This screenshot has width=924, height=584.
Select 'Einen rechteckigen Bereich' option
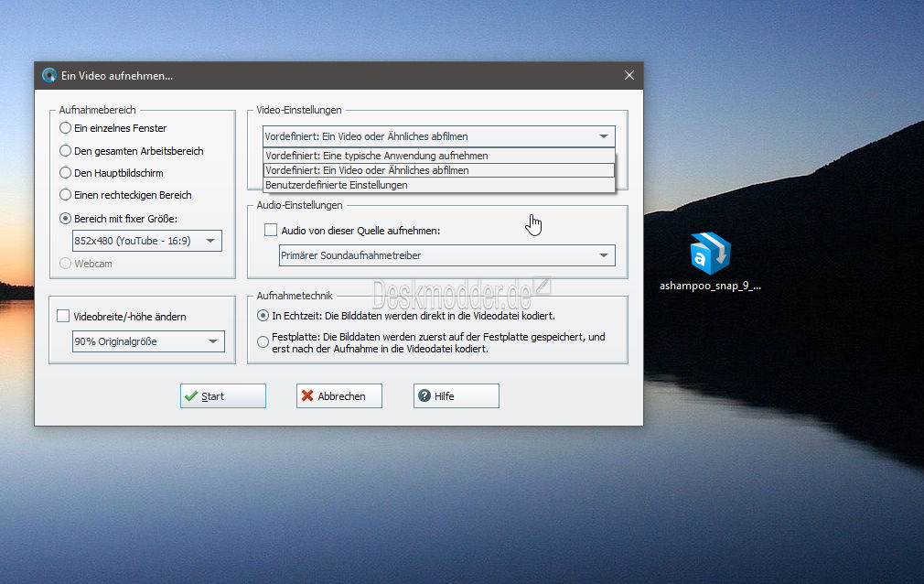65,195
